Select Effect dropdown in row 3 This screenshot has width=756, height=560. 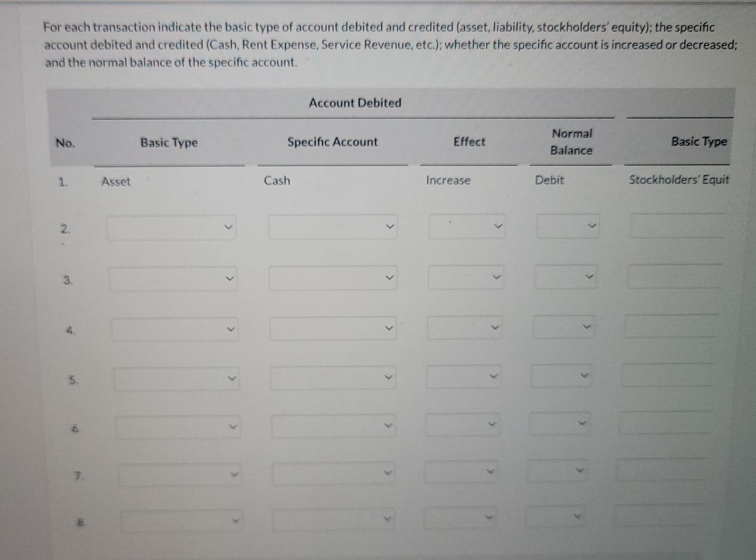point(466,277)
